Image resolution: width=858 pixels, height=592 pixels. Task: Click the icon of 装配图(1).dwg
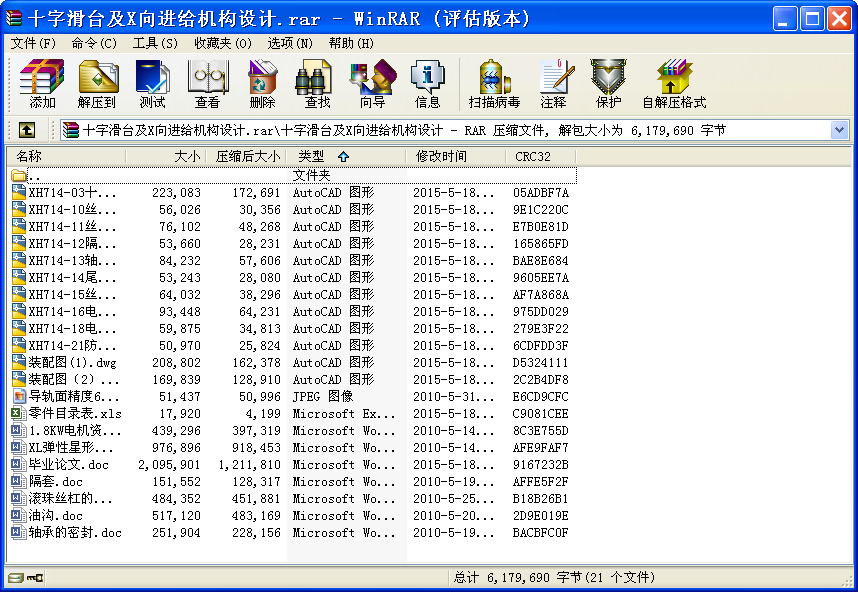[x=19, y=362]
